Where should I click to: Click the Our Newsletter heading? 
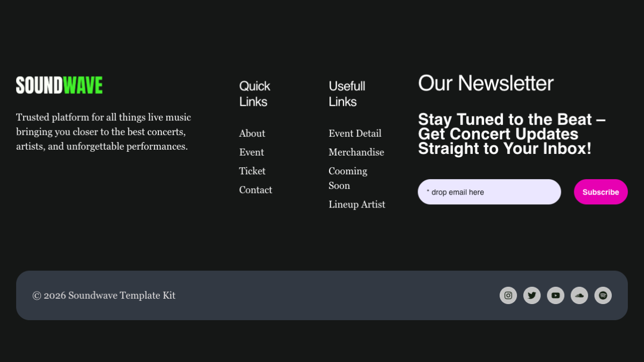[486, 83]
